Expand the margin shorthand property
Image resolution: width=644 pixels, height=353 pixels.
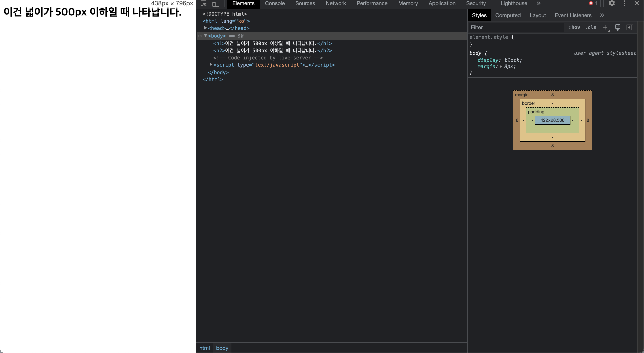coord(501,67)
